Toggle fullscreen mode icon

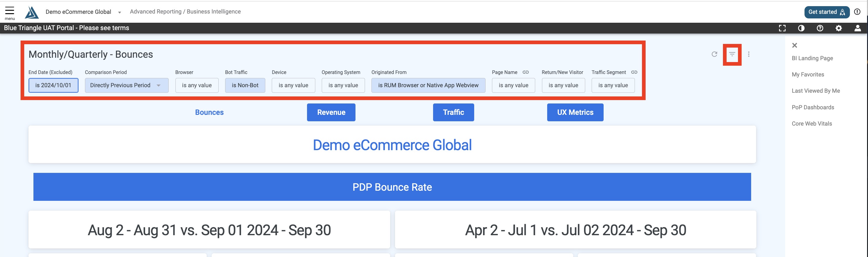782,28
